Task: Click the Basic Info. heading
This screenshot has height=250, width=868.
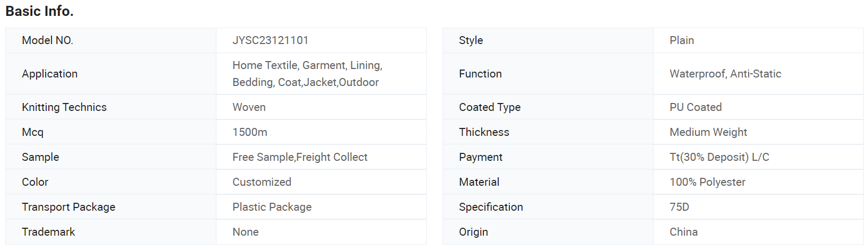Action: click(x=39, y=11)
